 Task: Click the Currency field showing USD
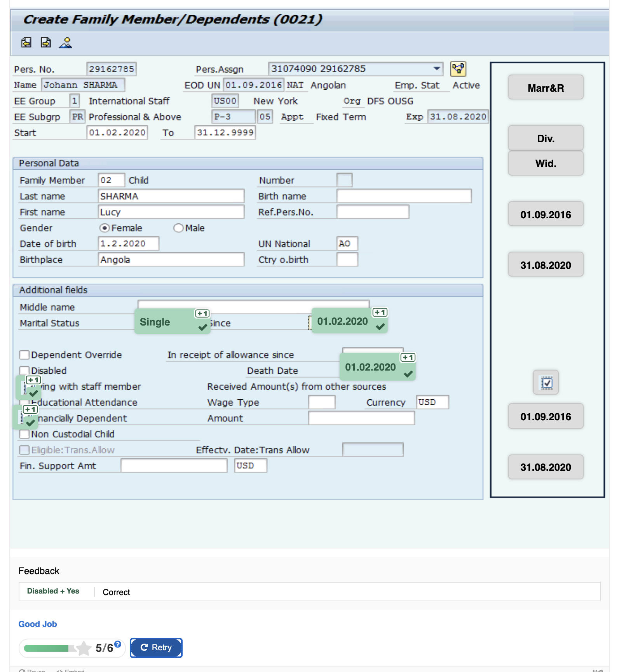(432, 402)
